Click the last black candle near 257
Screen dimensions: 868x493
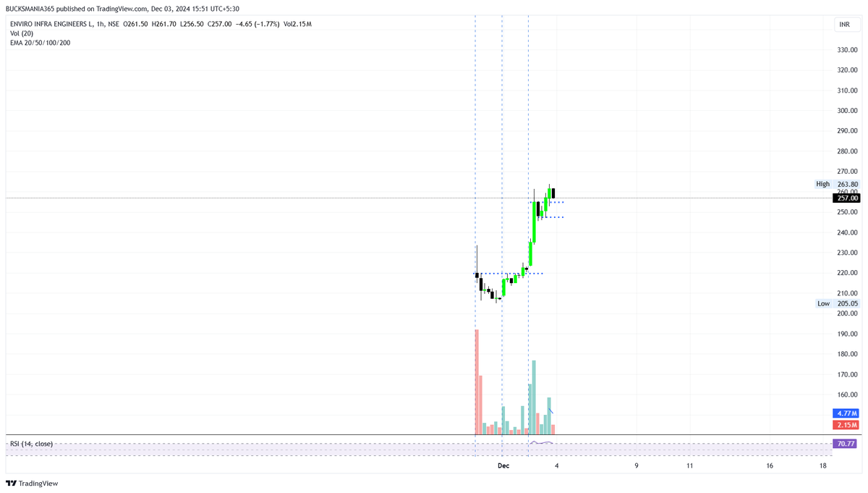[x=553, y=193]
